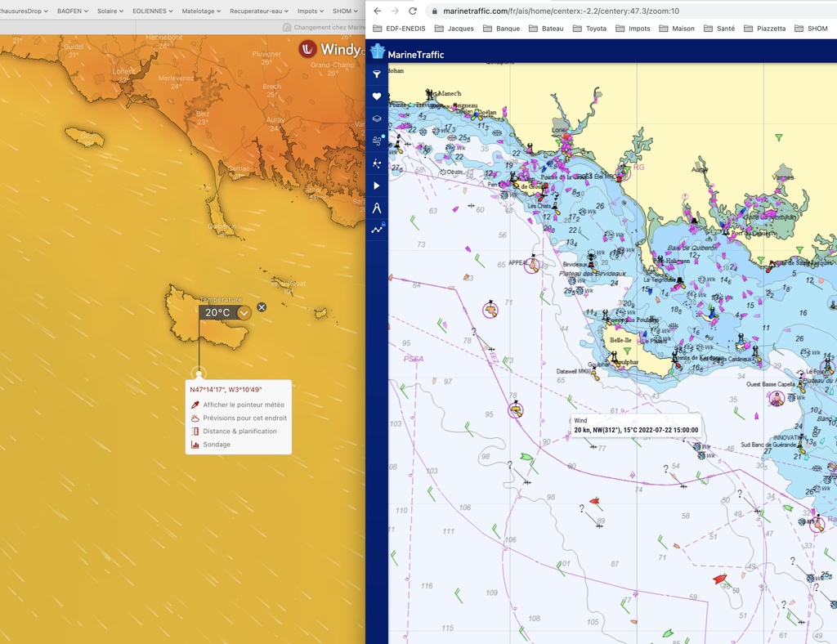
Task: Start the MarineTraffic playback tool
Action: click(376, 186)
